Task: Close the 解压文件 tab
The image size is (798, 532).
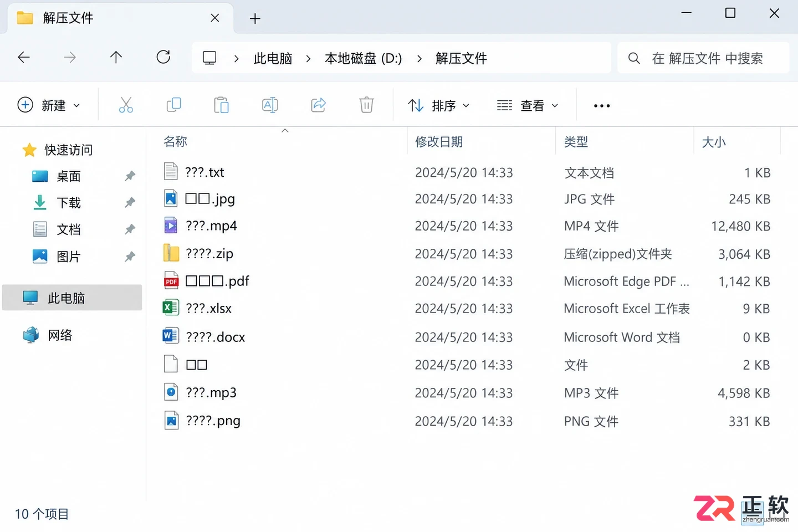Action: coord(215,18)
